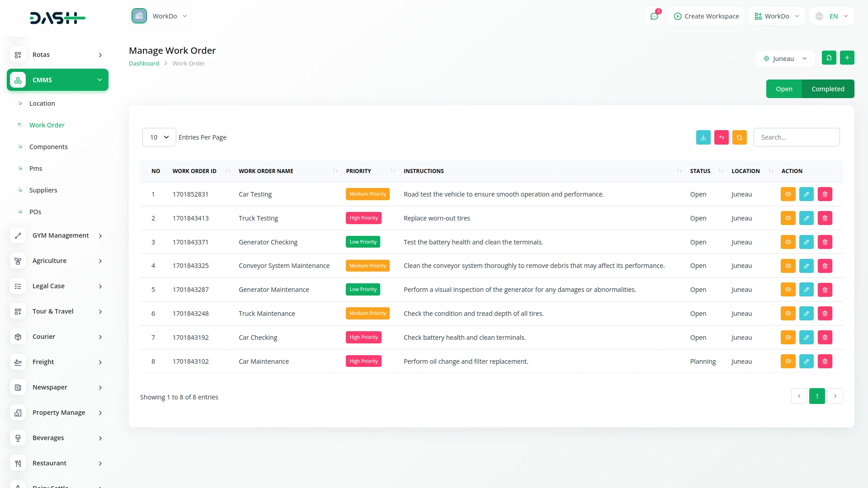Open Components in the CMMS submenu
Screen dimensions: 868x488
tap(48, 147)
